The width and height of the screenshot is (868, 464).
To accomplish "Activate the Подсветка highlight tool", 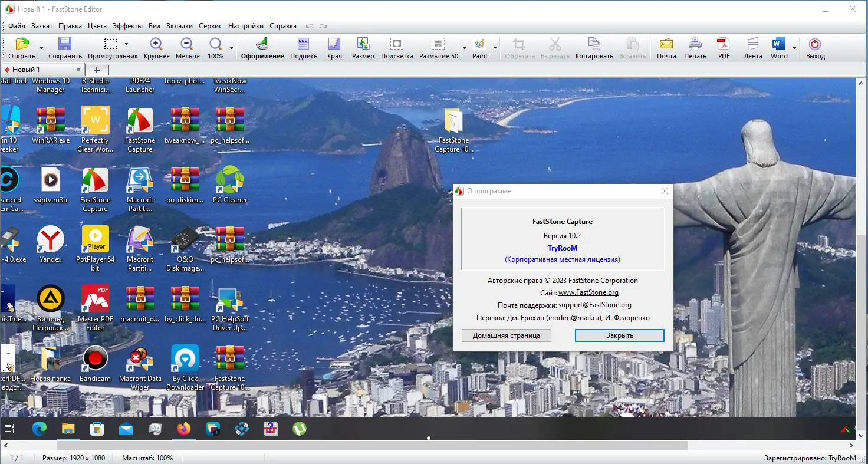I will pyautogui.click(x=396, y=47).
